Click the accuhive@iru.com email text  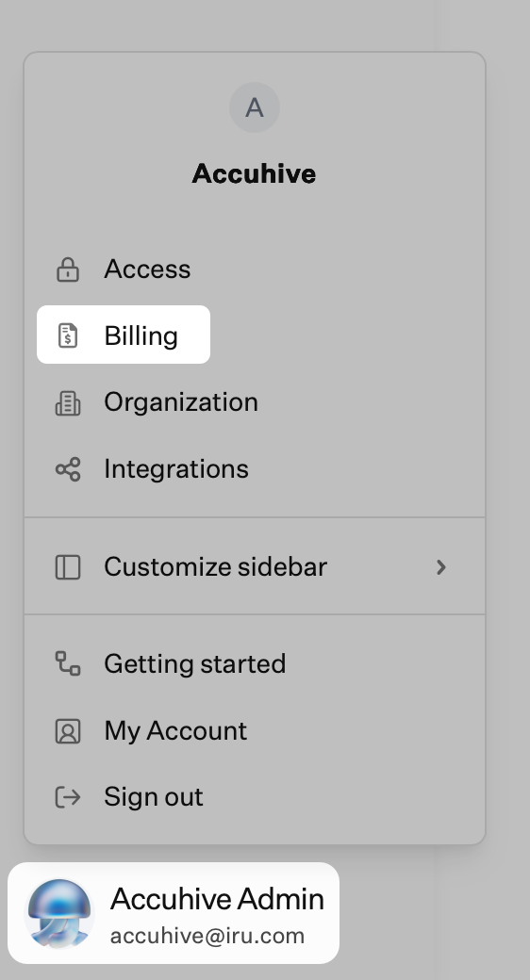pos(207,936)
